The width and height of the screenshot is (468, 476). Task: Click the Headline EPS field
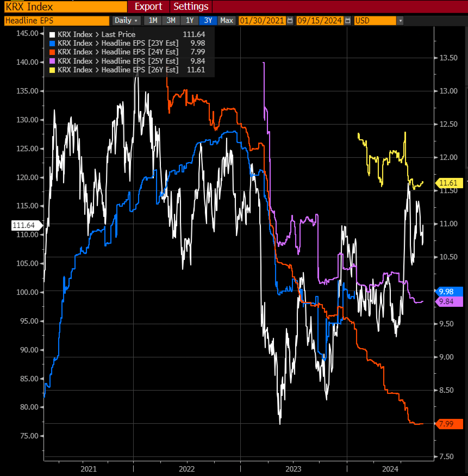tap(57, 21)
